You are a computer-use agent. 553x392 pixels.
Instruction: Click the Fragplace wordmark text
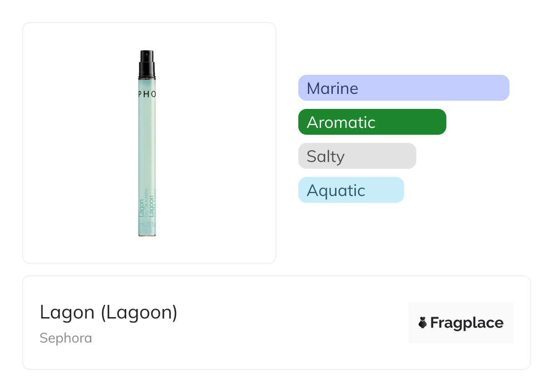click(467, 323)
